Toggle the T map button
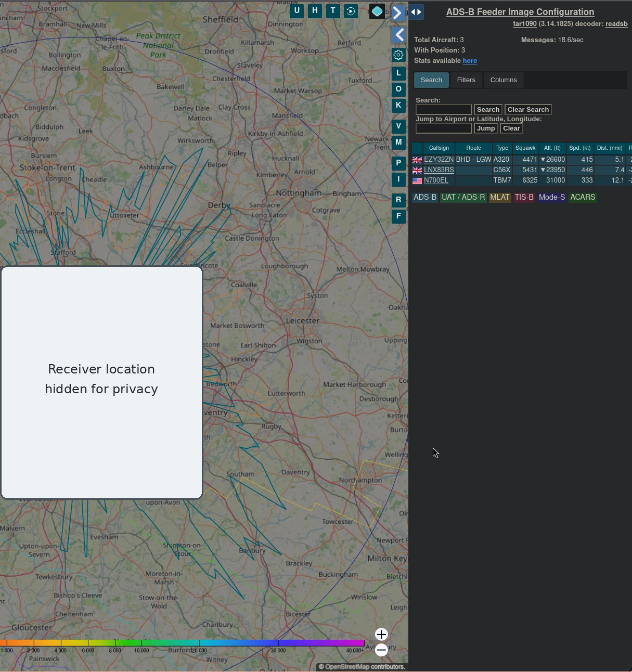The width and height of the screenshot is (632, 672). [333, 11]
